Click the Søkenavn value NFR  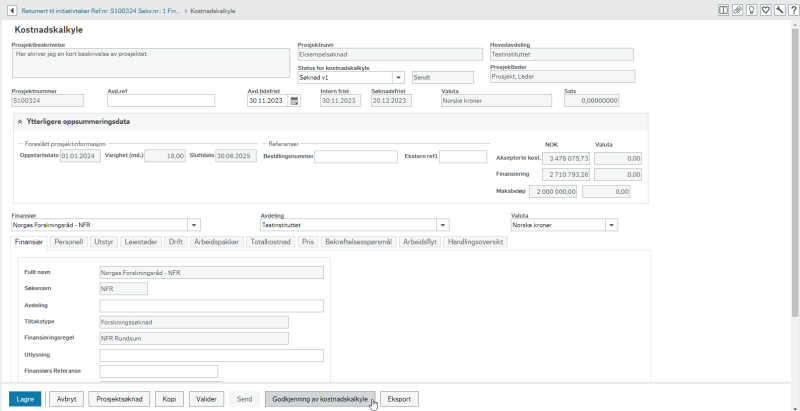[x=123, y=289]
